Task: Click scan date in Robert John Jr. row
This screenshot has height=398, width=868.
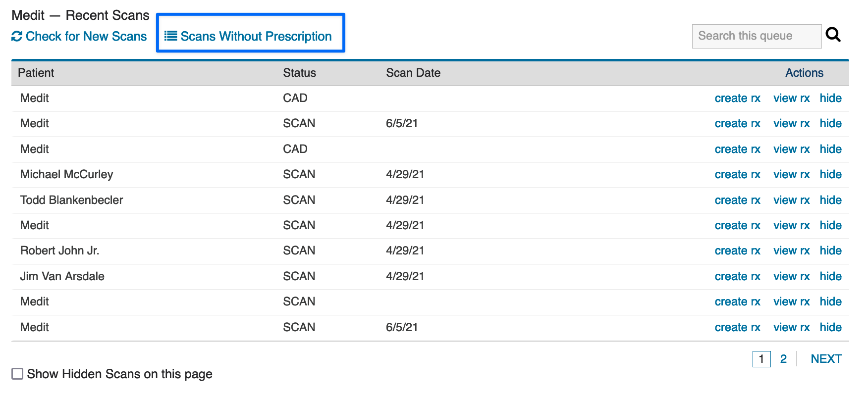Action: (x=405, y=250)
